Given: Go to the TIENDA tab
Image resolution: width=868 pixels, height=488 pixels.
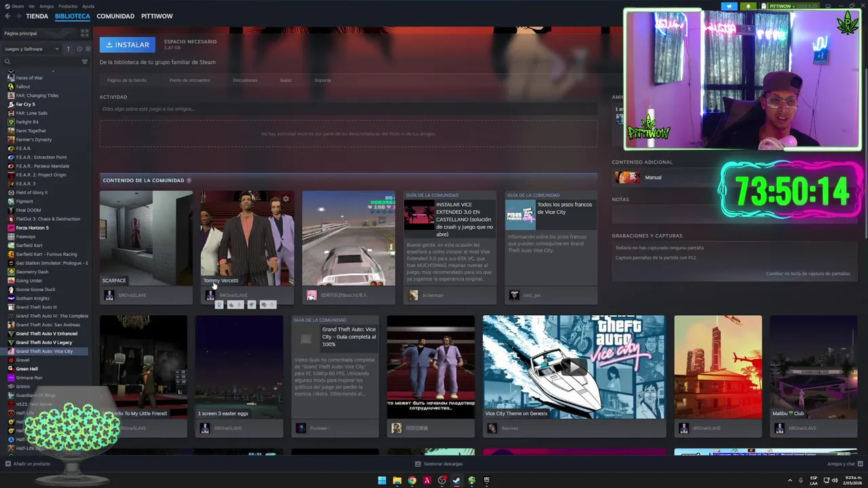Looking at the screenshot, I should [37, 16].
